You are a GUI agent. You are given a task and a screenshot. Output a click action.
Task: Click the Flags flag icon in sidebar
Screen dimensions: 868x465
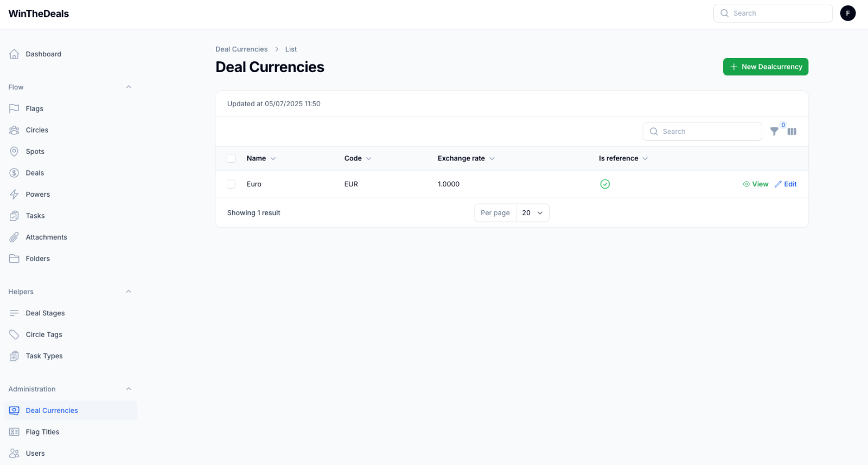[x=14, y=108]
